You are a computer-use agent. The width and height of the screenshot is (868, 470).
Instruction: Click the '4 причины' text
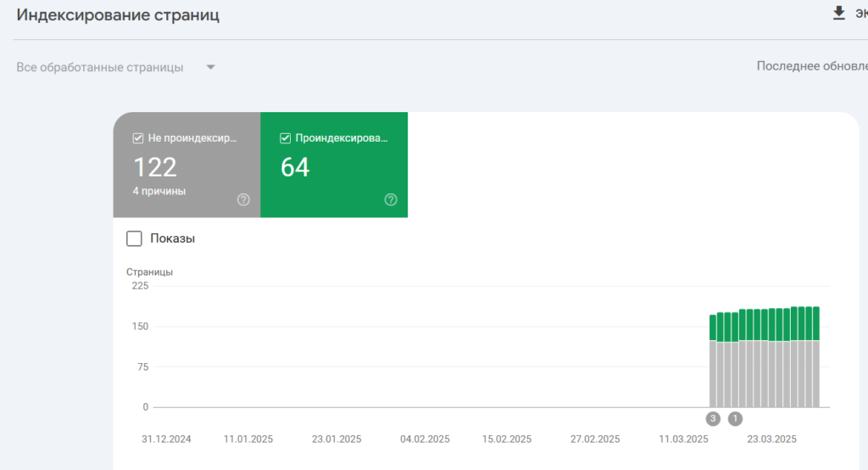point(159,191)
